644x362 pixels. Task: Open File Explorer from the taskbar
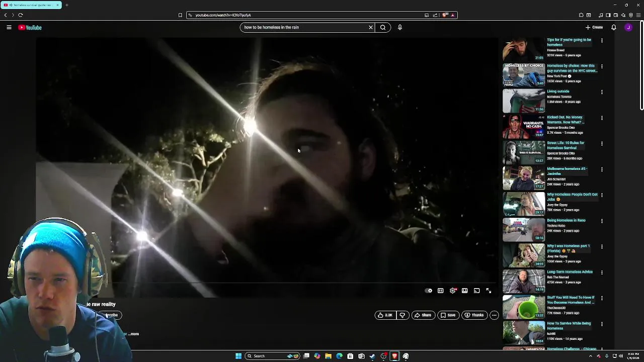click(x=328, y=356)
